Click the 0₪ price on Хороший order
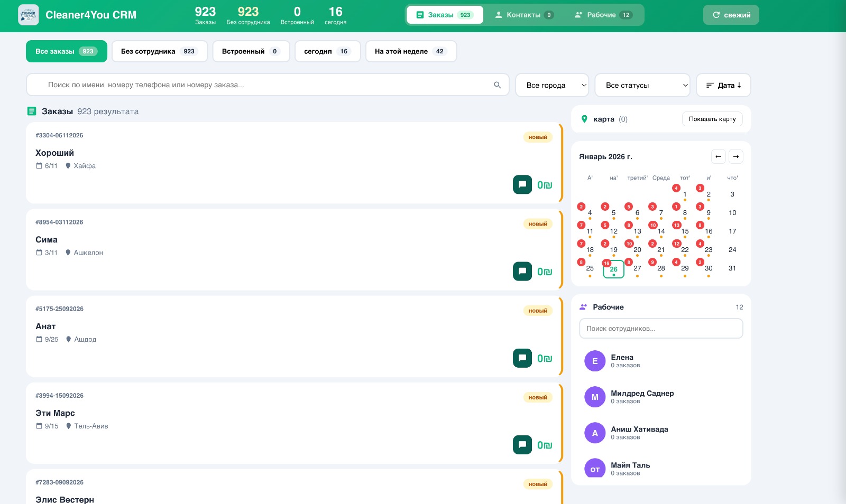Image resolution: width=846 pixels, height=504 pixels. 545,185
